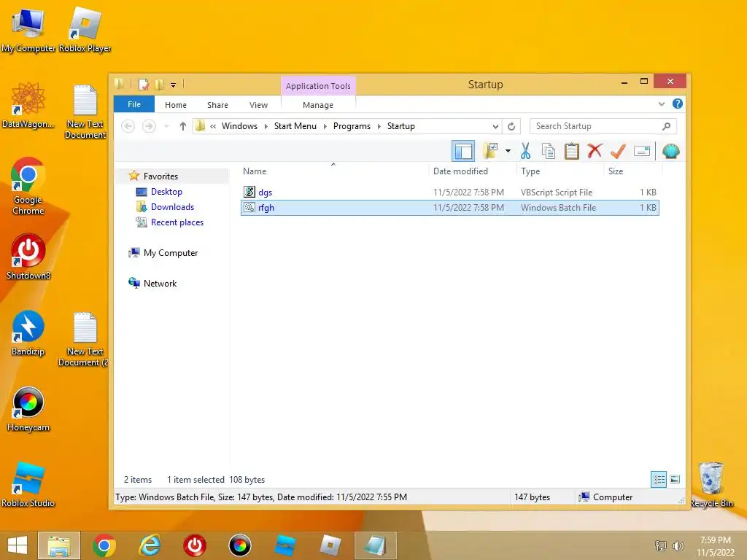This screenshot has height=560, width=747.
Task: Click the File Explorer taskbar icon
Action: tap(59, 545)
